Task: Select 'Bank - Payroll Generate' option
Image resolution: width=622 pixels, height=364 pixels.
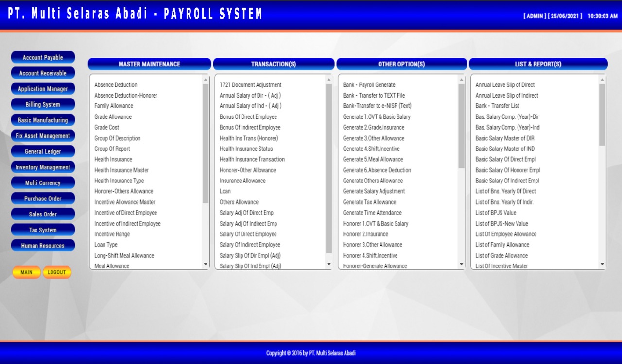Action: pos(369,85)
